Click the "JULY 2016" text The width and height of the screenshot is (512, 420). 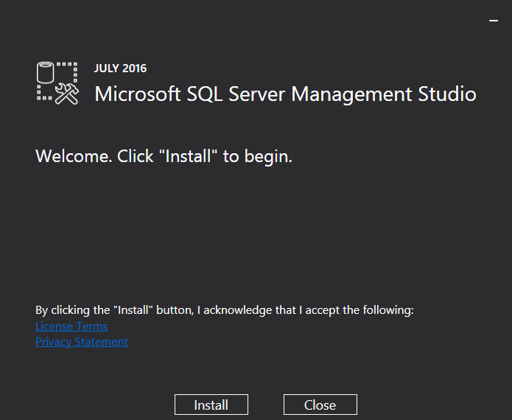coord(121,69)
